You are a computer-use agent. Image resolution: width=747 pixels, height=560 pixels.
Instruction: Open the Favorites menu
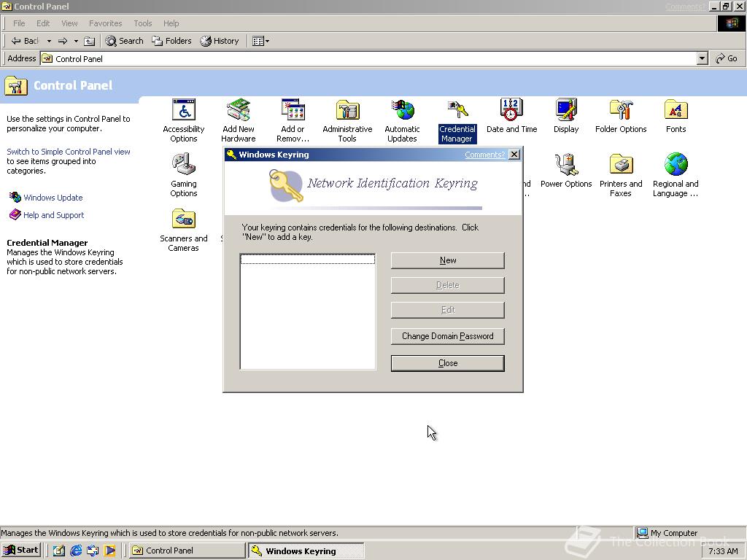click(x=105, y=23)
